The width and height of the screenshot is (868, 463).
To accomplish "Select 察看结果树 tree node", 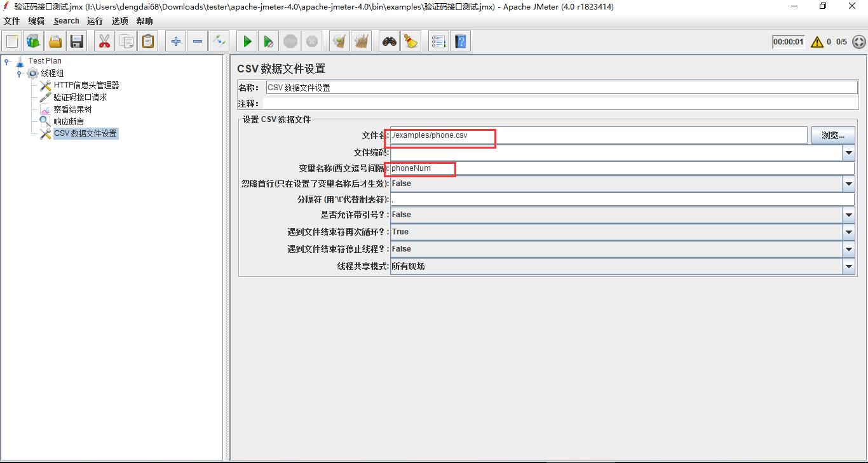I will 72,109.
